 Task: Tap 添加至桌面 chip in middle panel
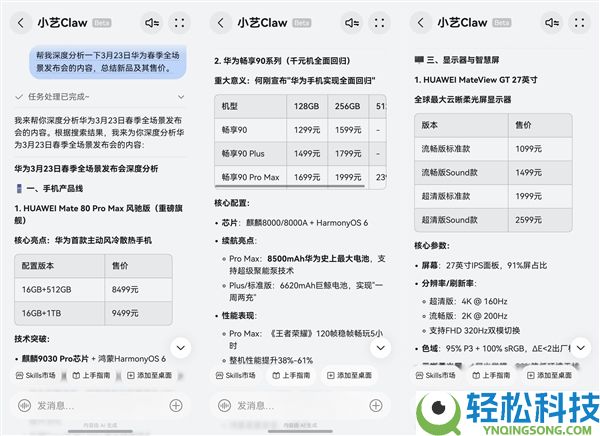(x=349, y=376)
